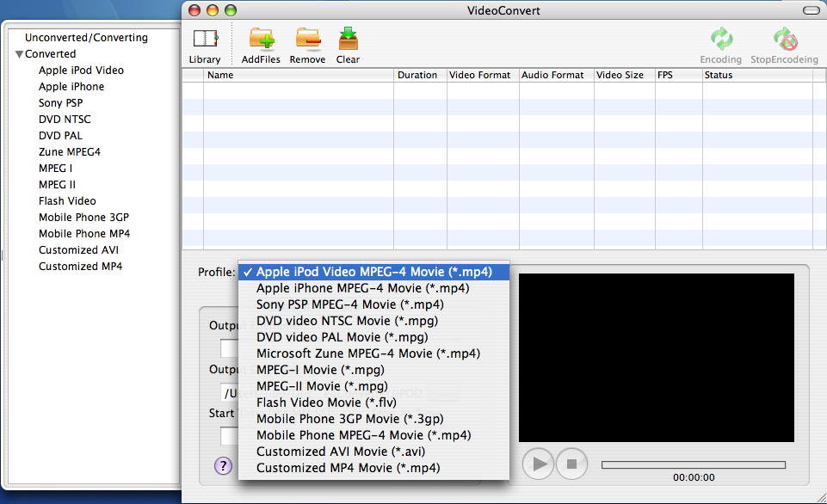Image resolution: width=827 pixels, height=504 pixels.
Task: Click the Video Size column header
Action: pos(625,75)
